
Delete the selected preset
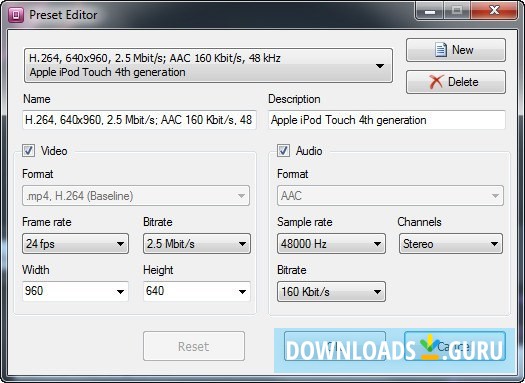(456, 82)
